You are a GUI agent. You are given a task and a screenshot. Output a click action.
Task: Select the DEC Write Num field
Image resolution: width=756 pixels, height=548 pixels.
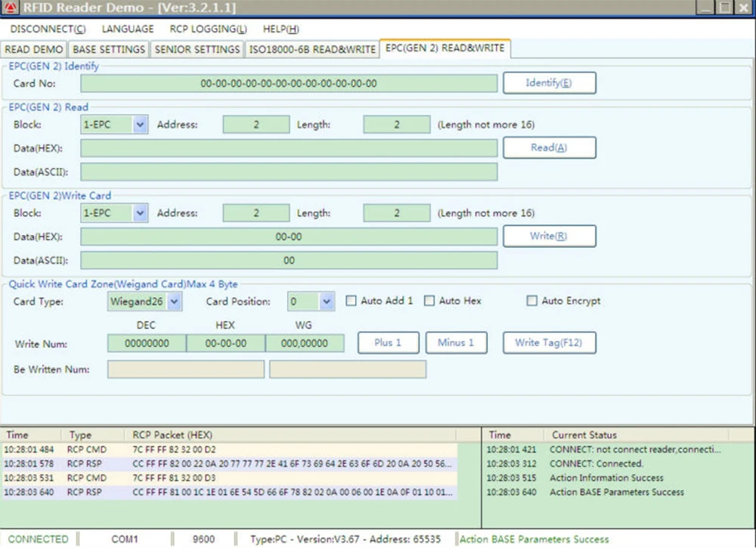click(x=147, y=343)
